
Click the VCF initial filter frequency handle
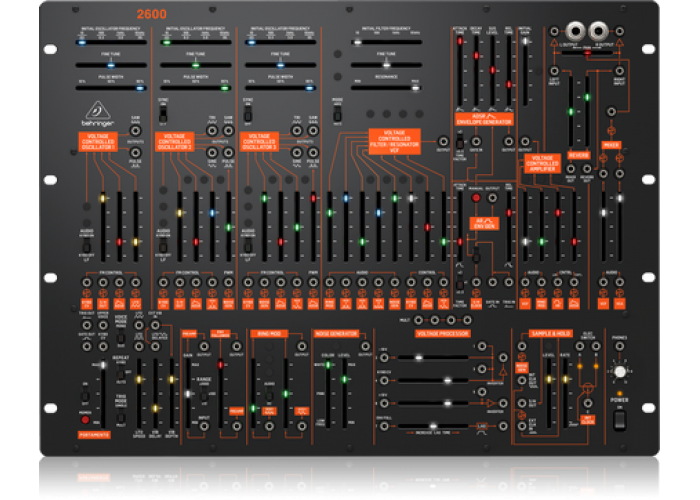358,43
